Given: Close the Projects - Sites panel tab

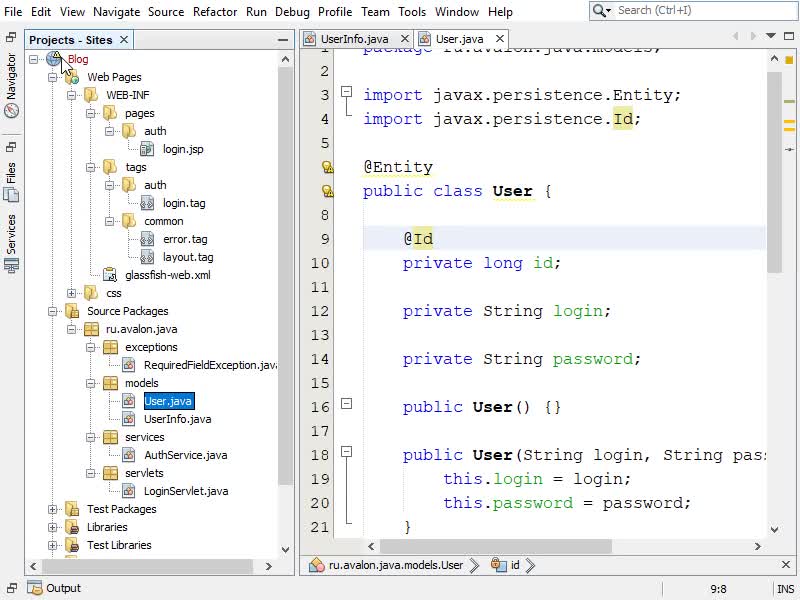Looking at the screenshot, I should click(124, 39).
